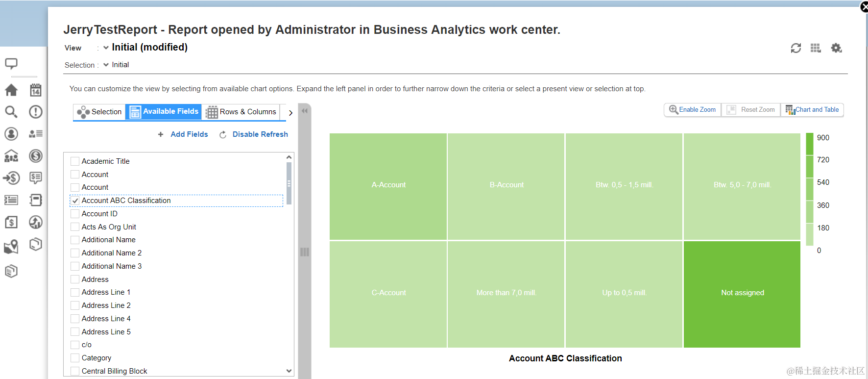This screenshot has width=868, height=379.
Task: Enable the Address Line 1 checkbox
Action: pyautogui.click(x=75, y=292)
